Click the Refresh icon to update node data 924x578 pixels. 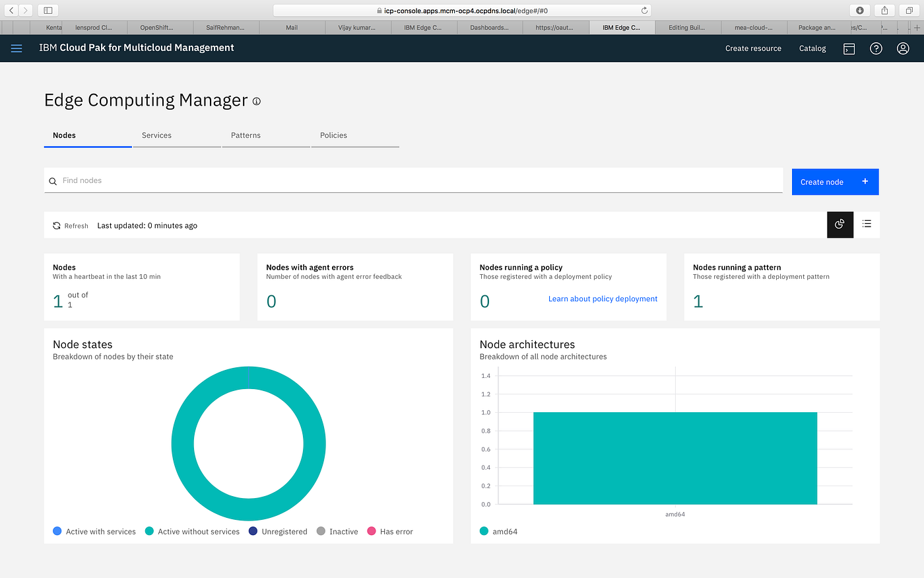(57, 225)
